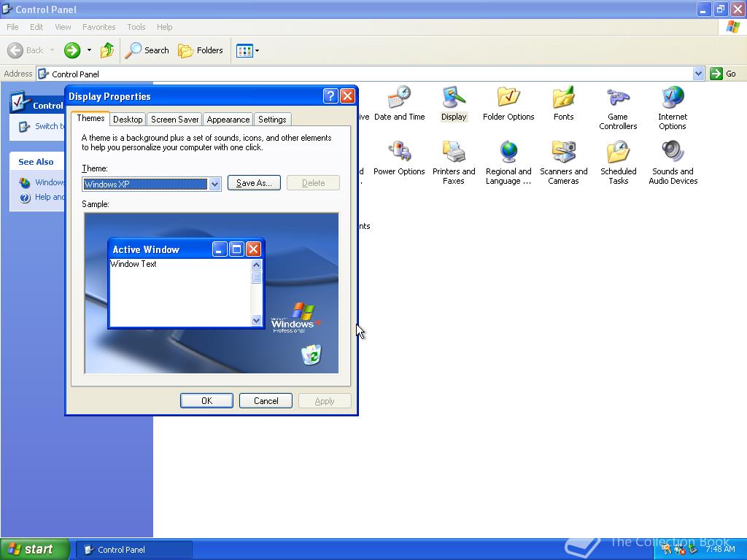The image size is (747, 560).
Task: Close the Display Properties dialog
Action: coord(348,96)
